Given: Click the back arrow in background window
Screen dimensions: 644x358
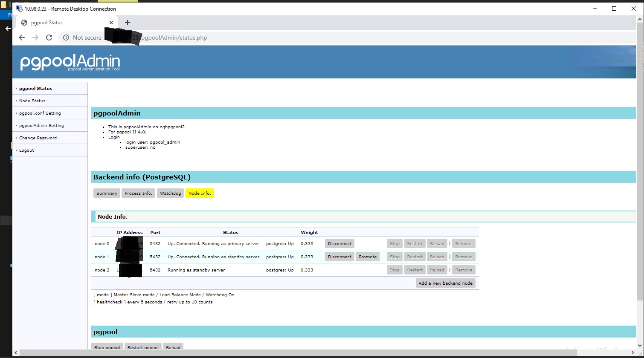Looking at the screenshot, I should coord(7,29).
